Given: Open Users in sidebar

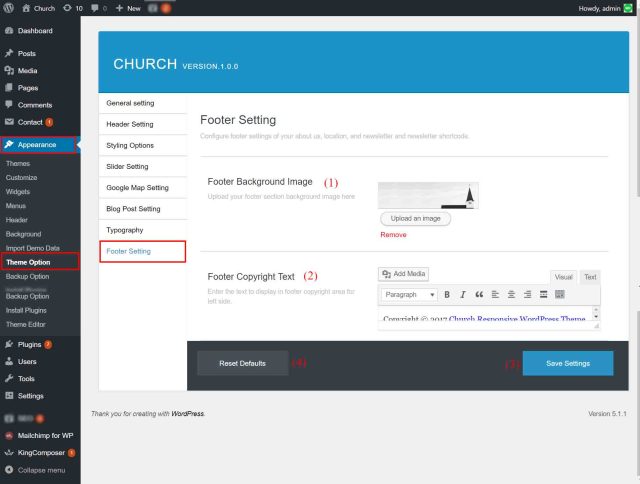Looking at the screenshot, I should click(40, 362).
